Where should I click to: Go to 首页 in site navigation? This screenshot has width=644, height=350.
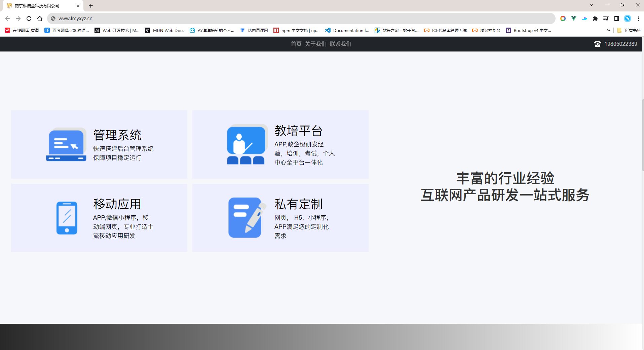click(x=296, y=44)
